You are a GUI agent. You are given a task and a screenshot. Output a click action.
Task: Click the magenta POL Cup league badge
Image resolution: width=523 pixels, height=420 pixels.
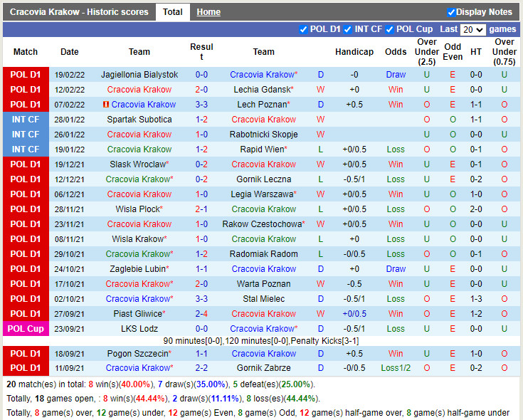[x=26, y=329]
